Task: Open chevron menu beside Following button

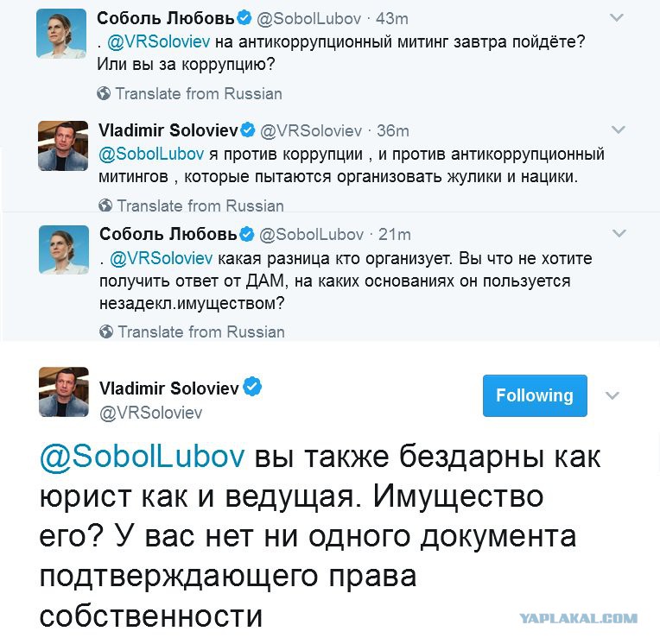Action: click(612, 395)
